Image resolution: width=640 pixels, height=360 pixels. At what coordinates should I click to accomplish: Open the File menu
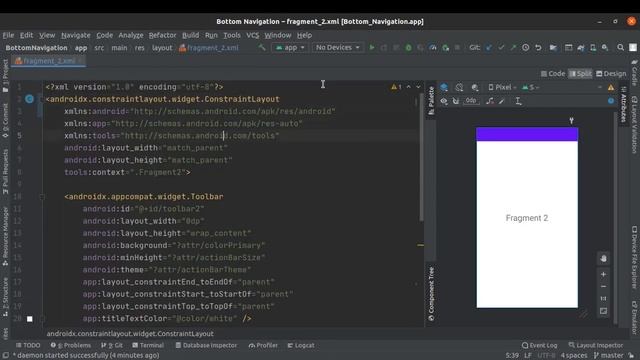(8, 35)
